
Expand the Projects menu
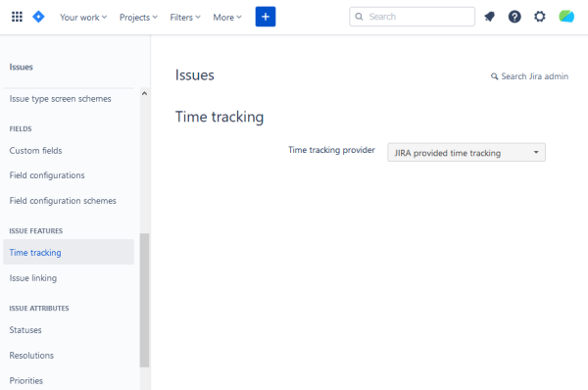pyautogui.click(x=138, y=18)
